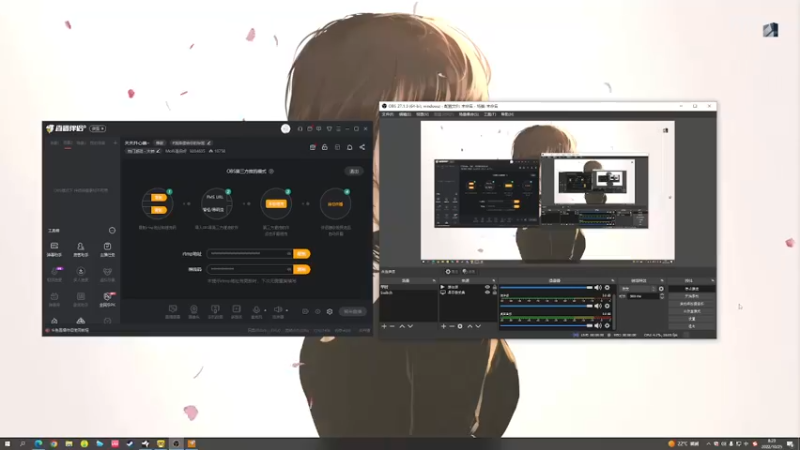The image size is (800, 450).
Task: Open the Tools menu in the OBS menu bar
Action: [x=490, y=114]
